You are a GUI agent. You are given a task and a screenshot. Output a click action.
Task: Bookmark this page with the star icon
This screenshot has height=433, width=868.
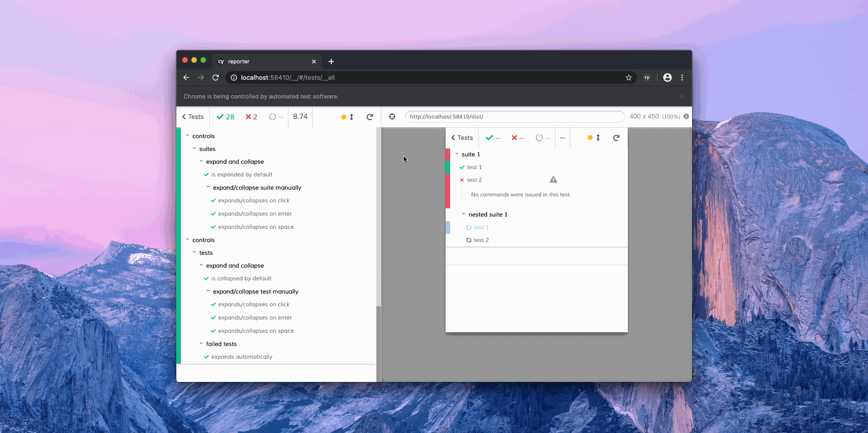pyautogui.click(x=629, y=77)
